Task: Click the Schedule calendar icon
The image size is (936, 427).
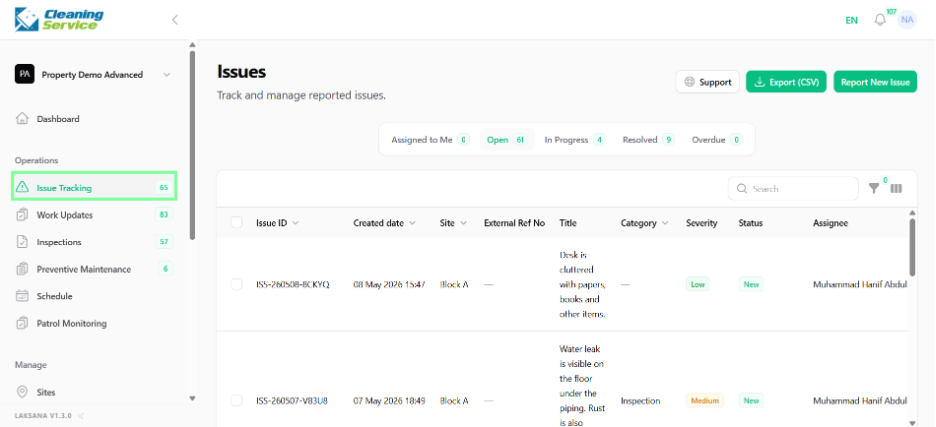Action: 22,296
